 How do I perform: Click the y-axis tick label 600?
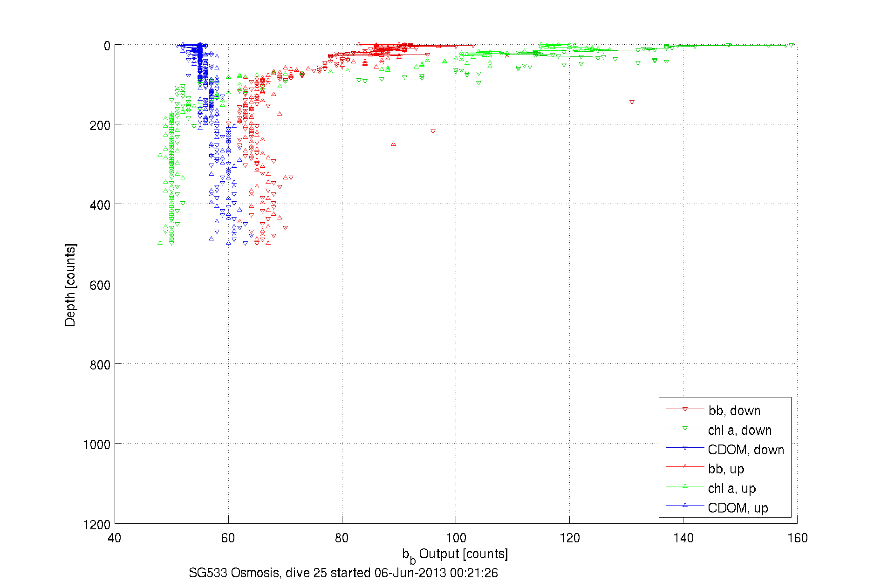[100, 285]
